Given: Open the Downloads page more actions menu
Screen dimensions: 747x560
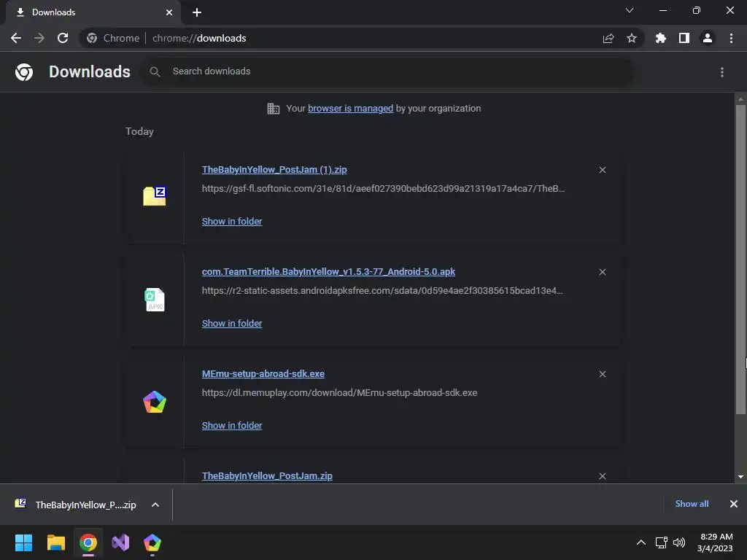Looking at the screenshot, I should tap(722, 72).
